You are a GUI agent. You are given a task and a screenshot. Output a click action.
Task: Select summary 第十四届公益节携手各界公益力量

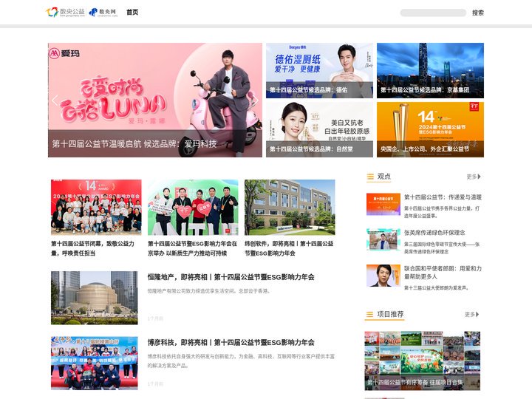(x=442, y=212)
